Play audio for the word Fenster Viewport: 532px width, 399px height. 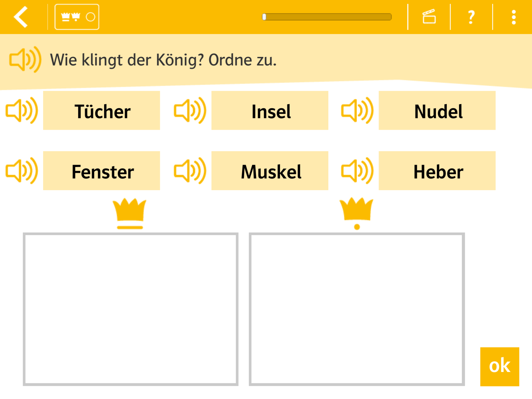coord(22,171)
